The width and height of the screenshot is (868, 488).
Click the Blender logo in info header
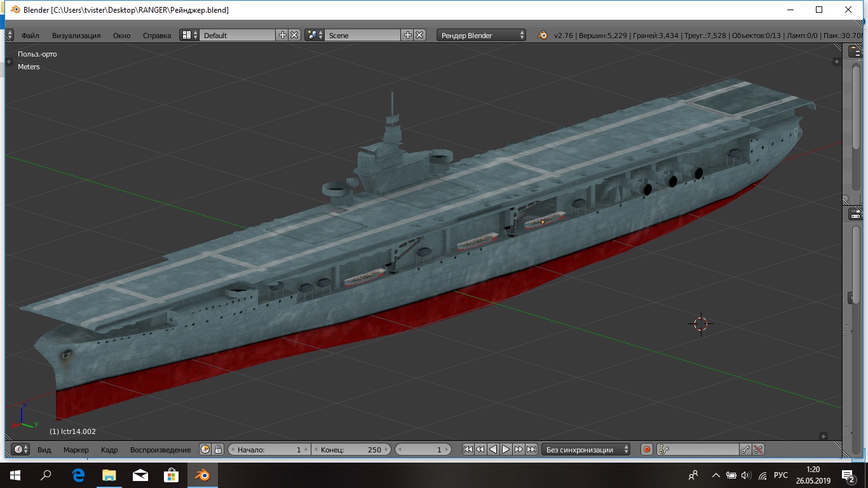coord(542,35)
